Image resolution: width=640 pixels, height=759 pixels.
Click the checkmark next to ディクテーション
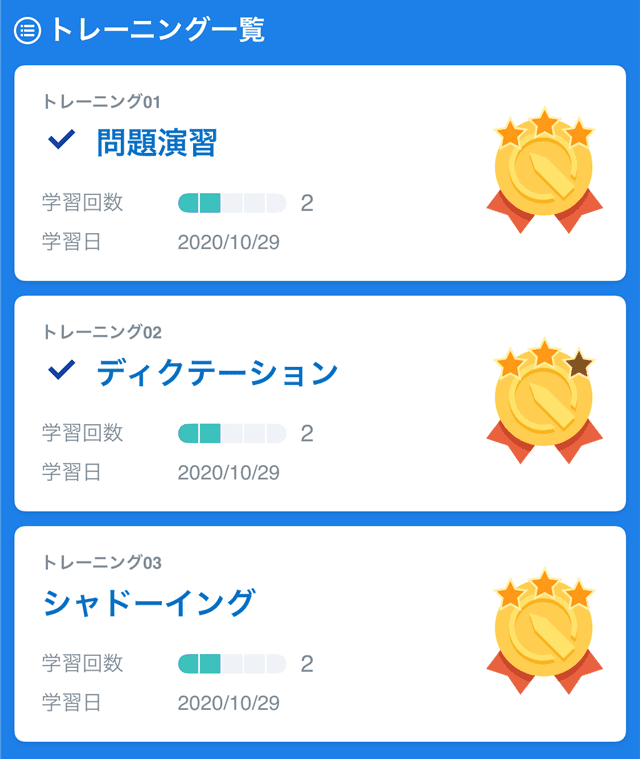[61, 370]
